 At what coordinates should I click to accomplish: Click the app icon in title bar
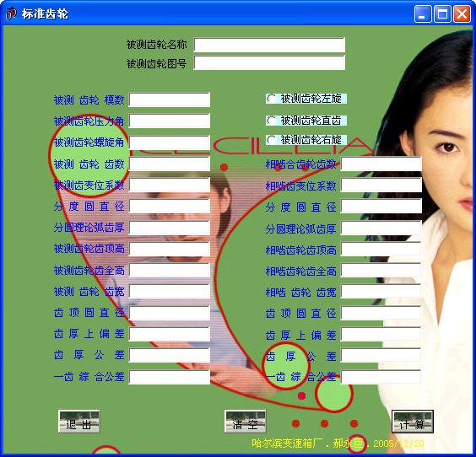pyautogui.click(x=12, y=13)
